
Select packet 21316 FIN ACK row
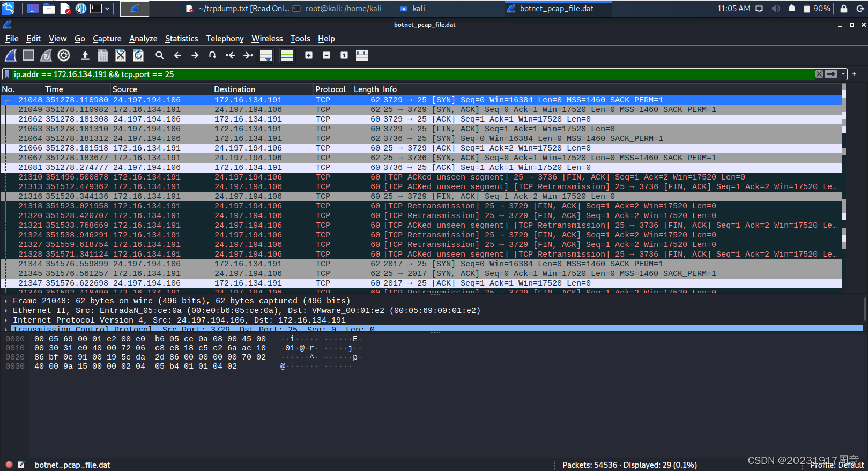tap(421, 197)
